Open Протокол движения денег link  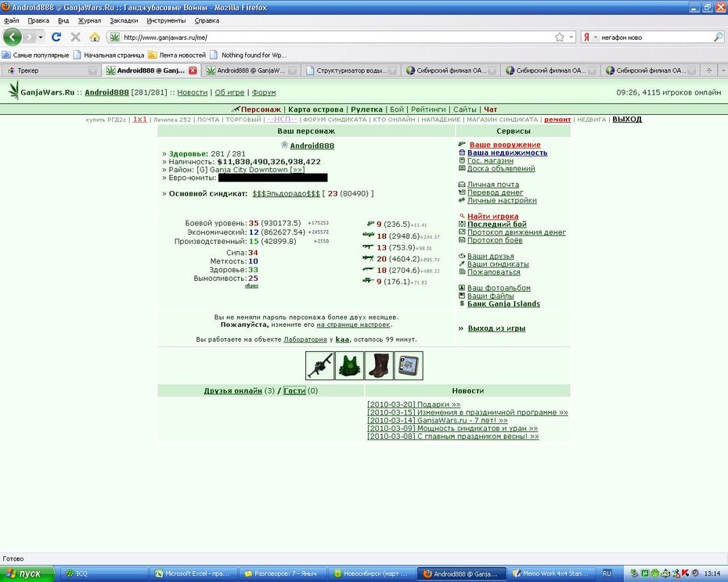click(x=517, y=232)
